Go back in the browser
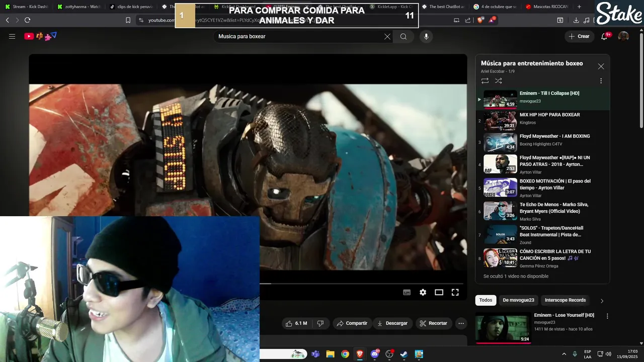 coord(7,20)
